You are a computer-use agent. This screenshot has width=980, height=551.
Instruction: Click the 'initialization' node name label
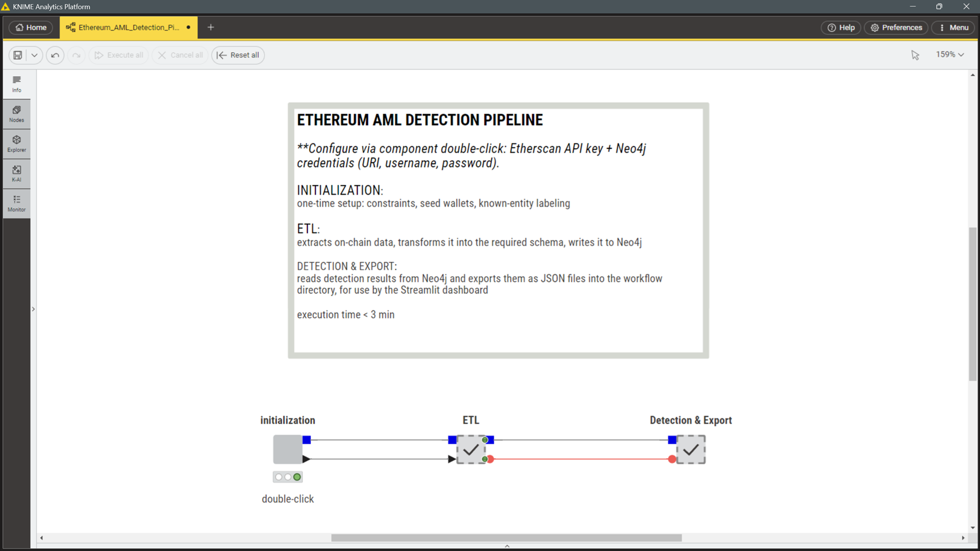click(288, 420)
